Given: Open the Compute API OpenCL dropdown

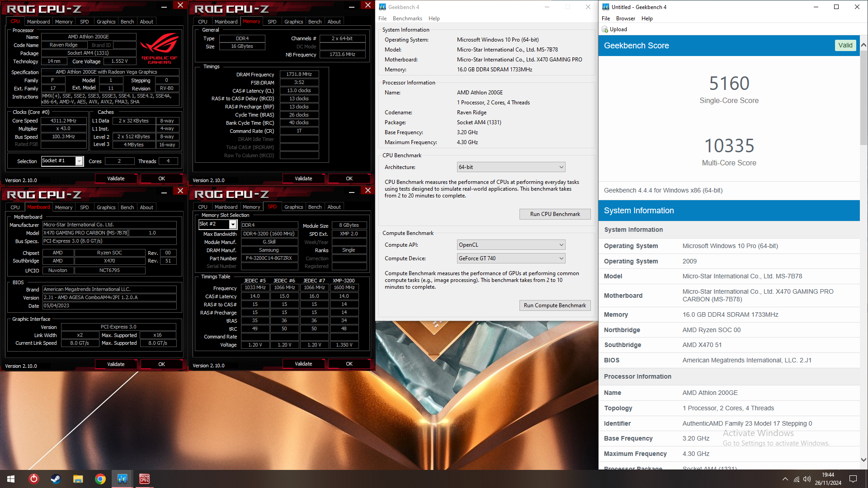Looking at the screenshot, I should point(511,245).
